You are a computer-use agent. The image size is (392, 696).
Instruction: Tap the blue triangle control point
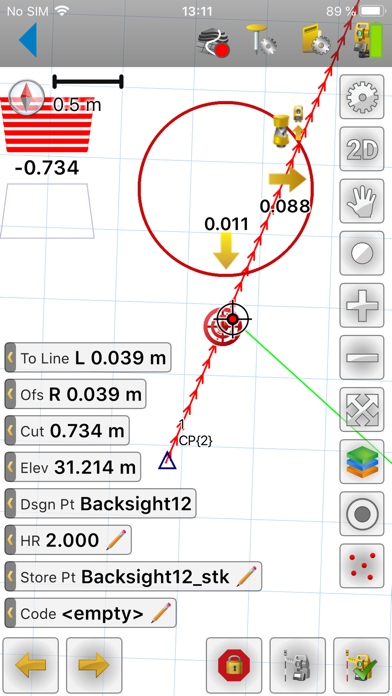[167, 461]
